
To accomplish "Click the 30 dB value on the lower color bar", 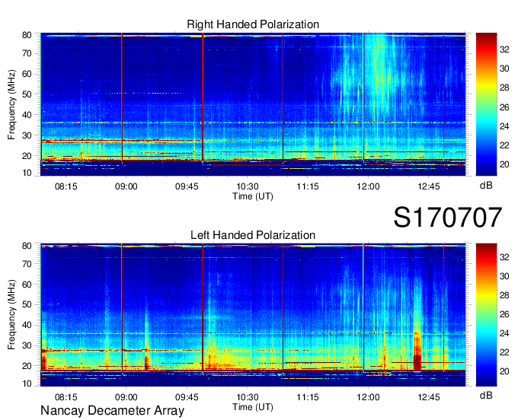I will click(504, 276).
